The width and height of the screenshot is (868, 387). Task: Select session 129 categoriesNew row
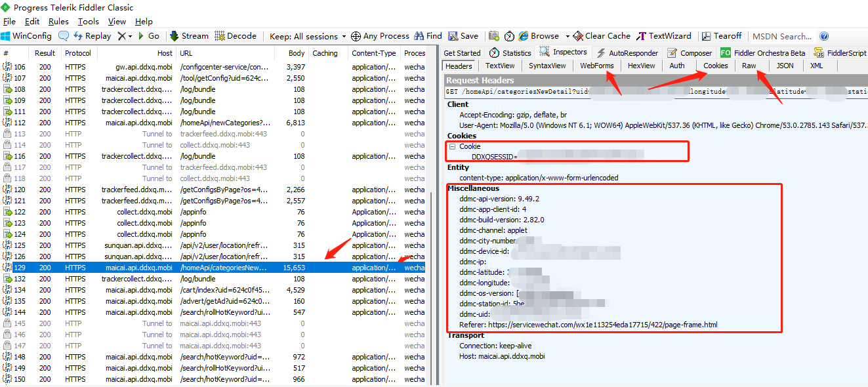point(213,268)
